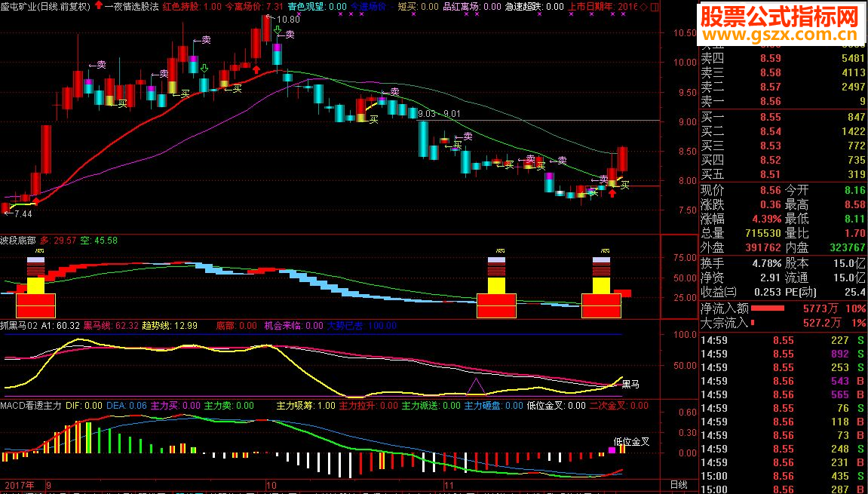Viewport: 868px width, 494px height.
Task: Open the 抓黑马02 indicator title
Action: pos(19,326)
